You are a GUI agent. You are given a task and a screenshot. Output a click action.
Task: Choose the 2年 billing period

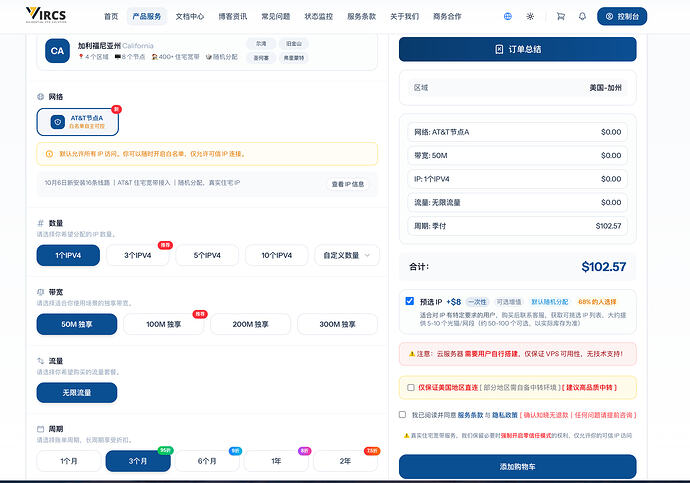(345, 461)
